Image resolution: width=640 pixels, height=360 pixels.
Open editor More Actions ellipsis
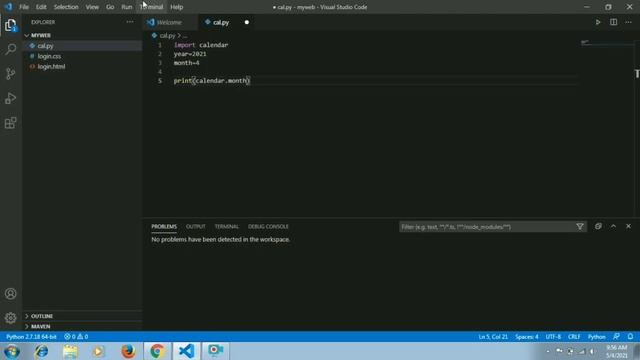pos(629,22)
